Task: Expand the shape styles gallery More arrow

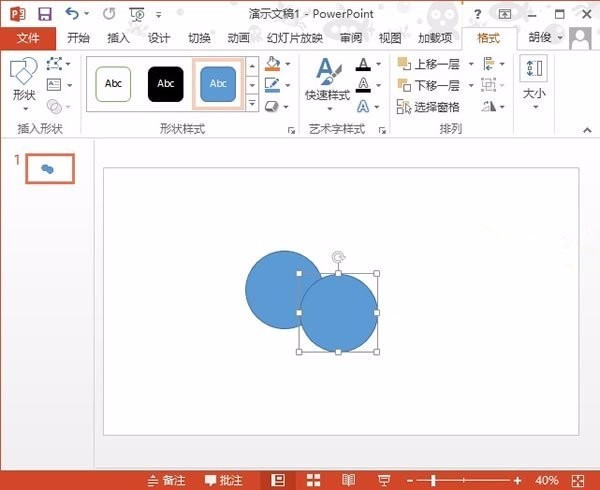Action: [252, 104]
